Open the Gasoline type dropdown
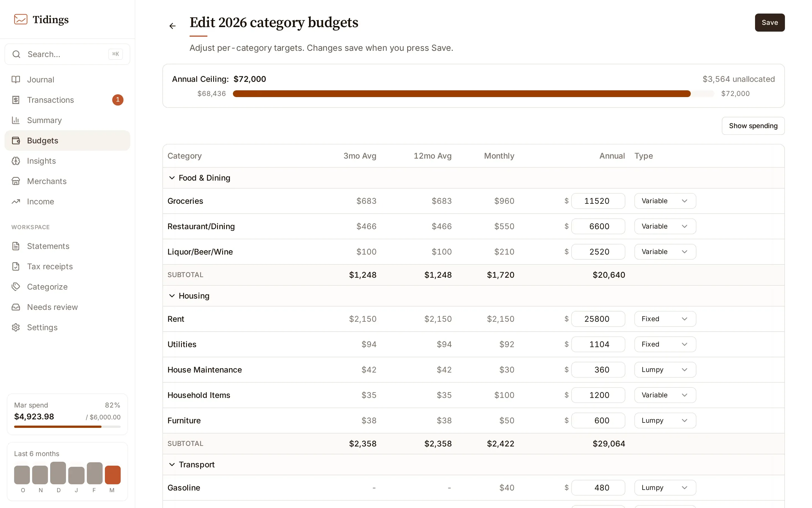 tap(665, 487)
